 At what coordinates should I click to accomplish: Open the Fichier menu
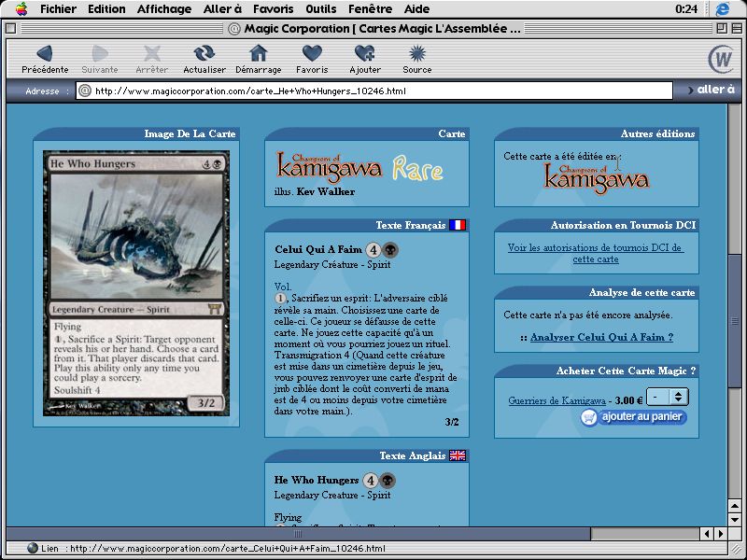(58, 8)
